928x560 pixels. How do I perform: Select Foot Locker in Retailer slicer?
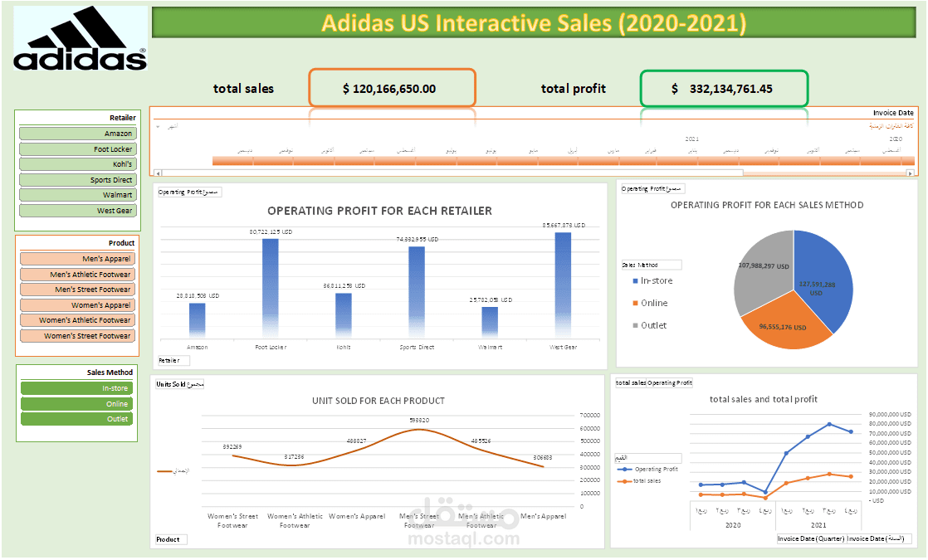77,149
